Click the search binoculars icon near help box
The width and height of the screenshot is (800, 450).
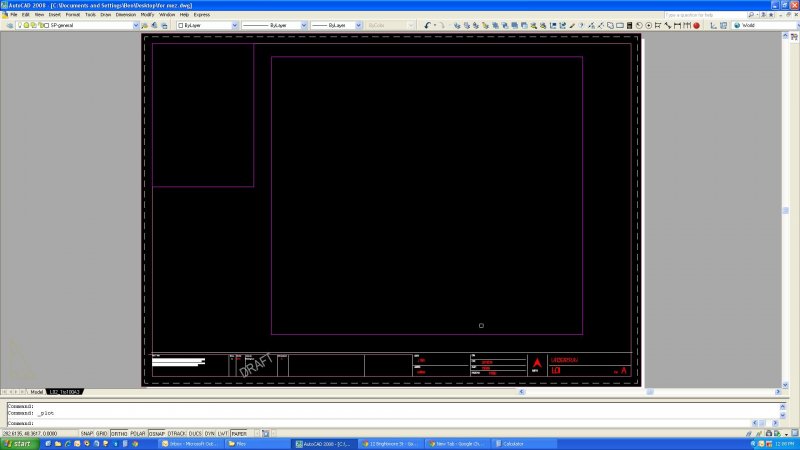tap(751, 15)
